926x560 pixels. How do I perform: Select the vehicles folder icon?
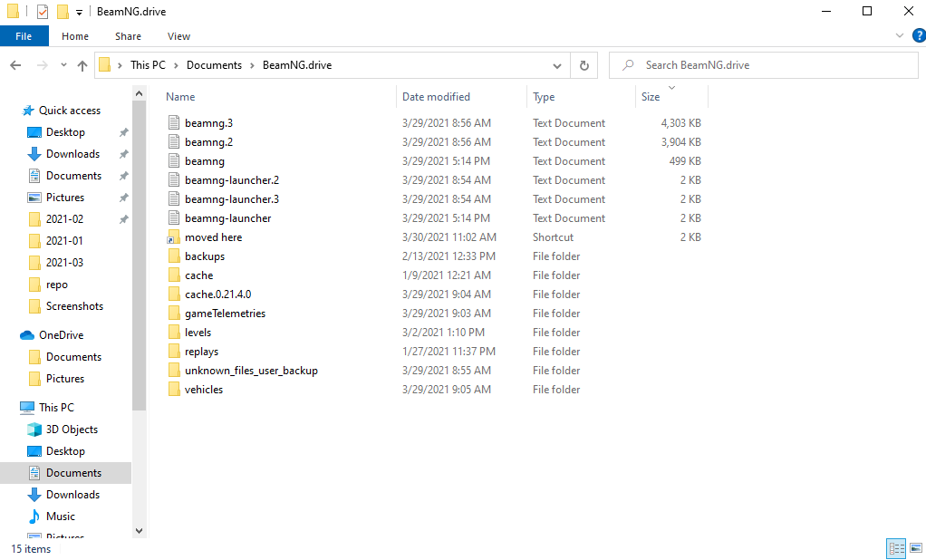(x=174, y=390)
